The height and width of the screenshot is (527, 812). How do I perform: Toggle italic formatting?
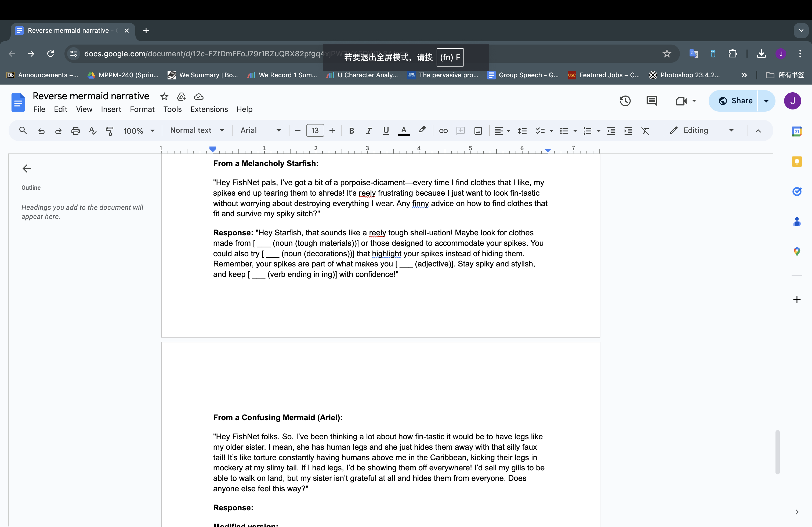tap(369, 131)
